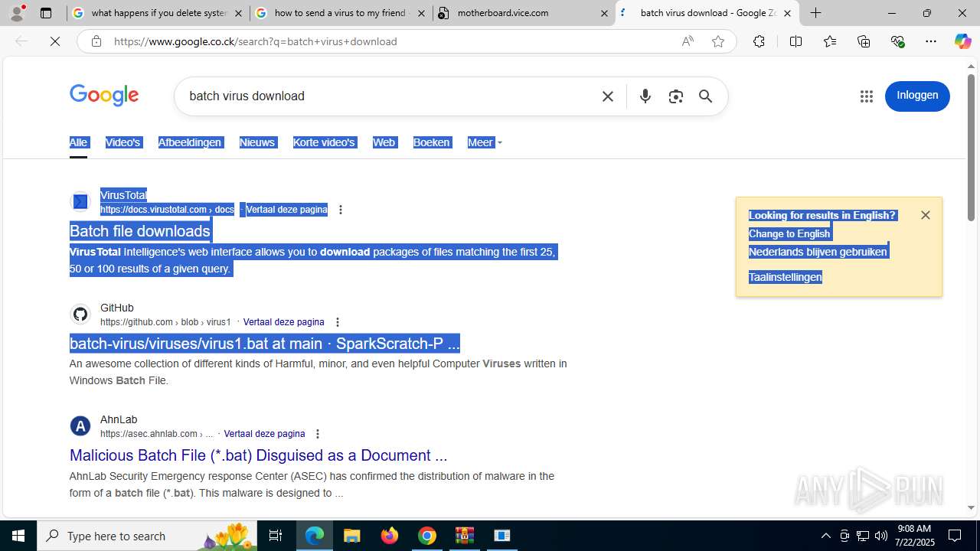
Task: Click the taskbar search box
Action: (x=145, y=536)
